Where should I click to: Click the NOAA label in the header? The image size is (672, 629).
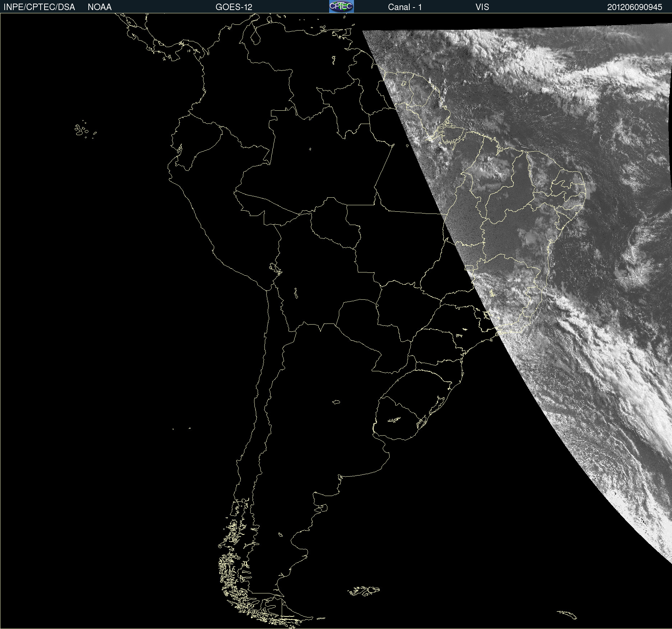pyautogui.click(x=100, y=7)
